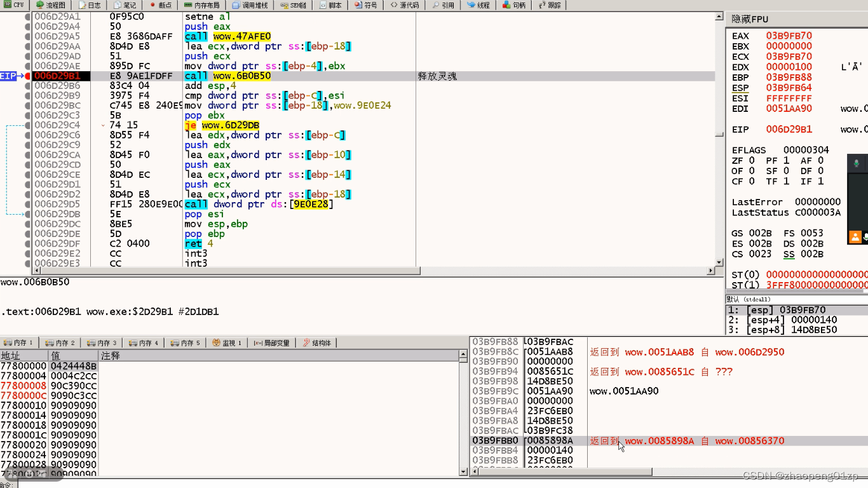
Task: Click the ZF flag value
Action: coord(752,160)
